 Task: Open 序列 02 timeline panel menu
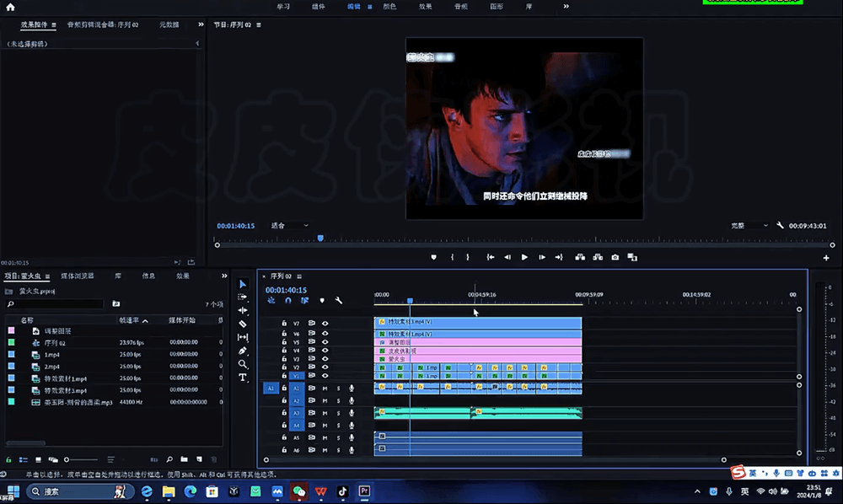coord(299,276)
